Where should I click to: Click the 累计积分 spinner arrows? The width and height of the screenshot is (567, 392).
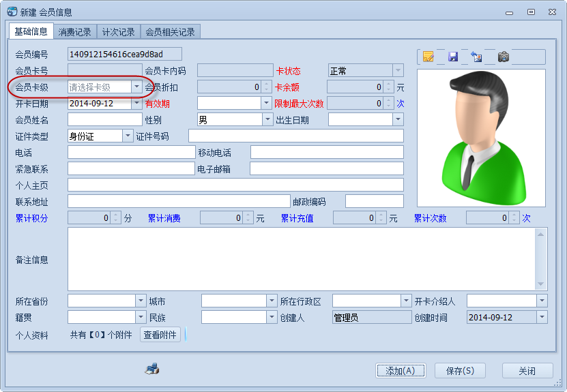click(116, 218)
